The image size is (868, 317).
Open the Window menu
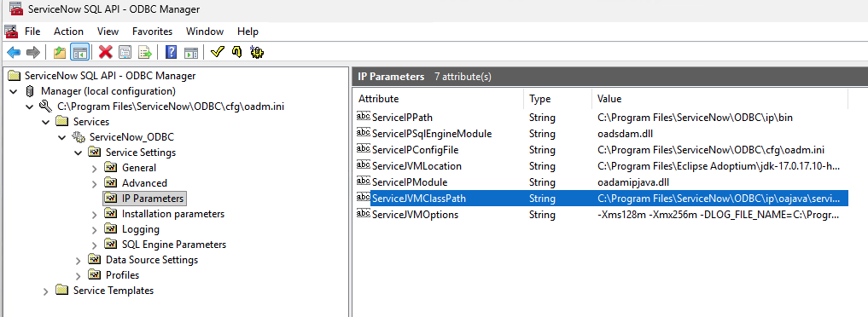tap(205, 32)
